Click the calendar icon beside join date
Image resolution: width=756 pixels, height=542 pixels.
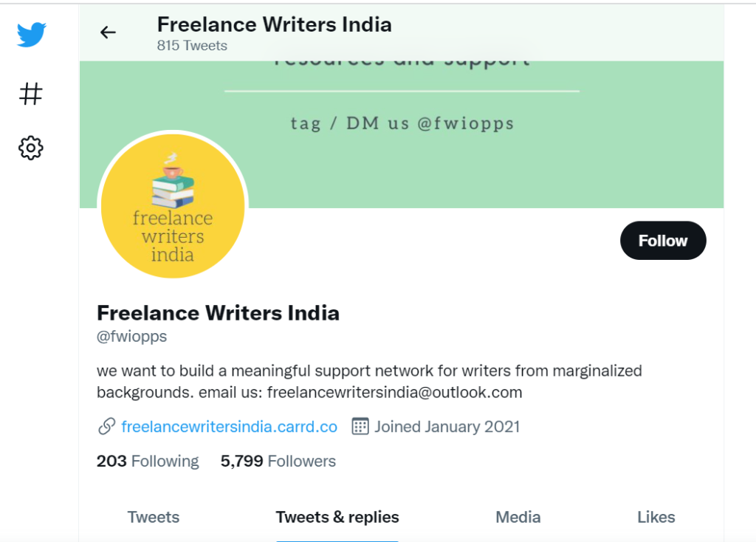(360, 426)
